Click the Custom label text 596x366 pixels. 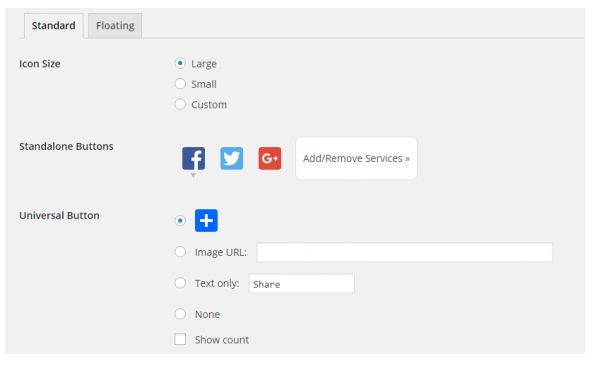coord(209,105)
